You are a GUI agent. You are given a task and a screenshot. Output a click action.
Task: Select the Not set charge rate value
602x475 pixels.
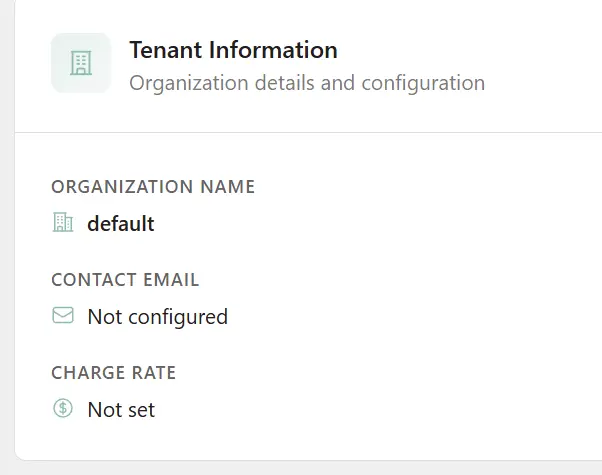pos(121,409)
